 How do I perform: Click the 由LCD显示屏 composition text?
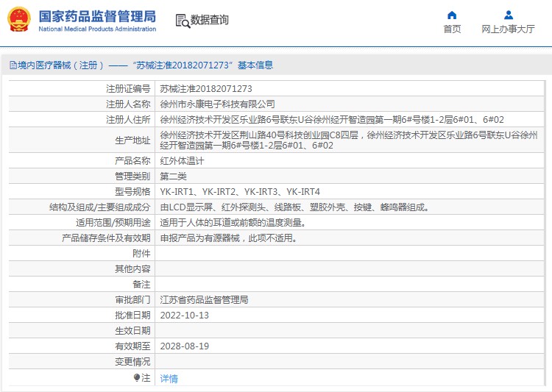[294, 207]
